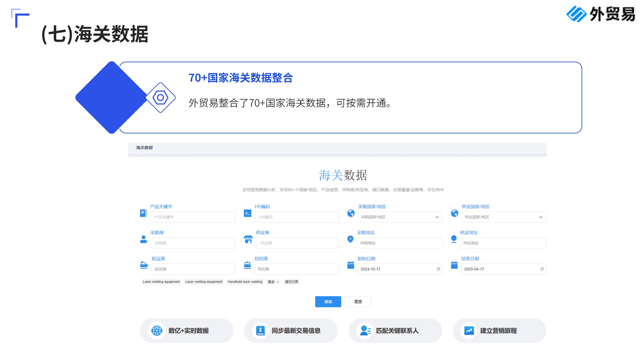Viewport: 644px width, 362px height.
Task: Click the 同步最新交易信息 contact icon
Action: pos(260,330)
